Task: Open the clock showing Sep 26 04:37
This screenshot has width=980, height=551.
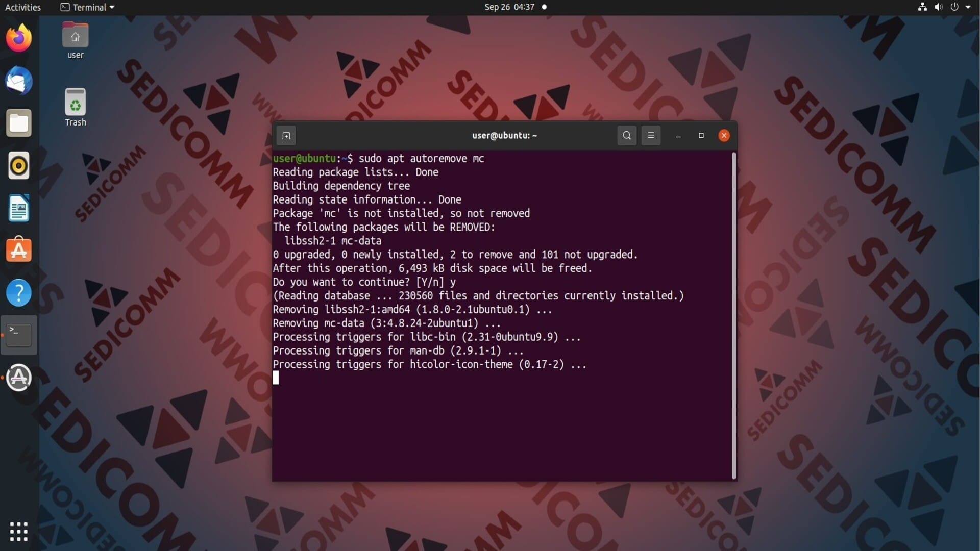Action: click(x=509, y=7)
